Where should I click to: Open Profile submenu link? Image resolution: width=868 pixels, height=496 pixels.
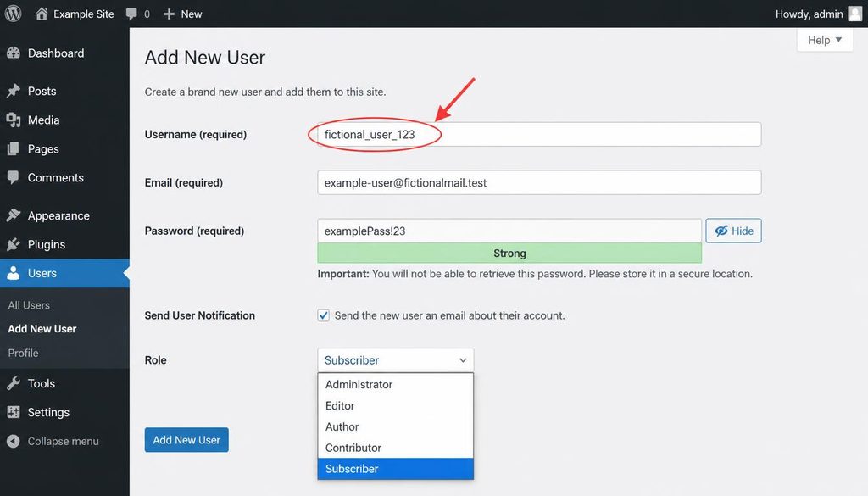23,353
